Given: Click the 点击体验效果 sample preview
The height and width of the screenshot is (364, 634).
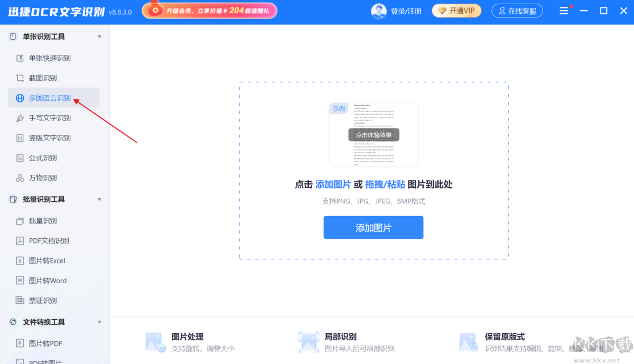Looking at the screenshot, I should click(374, 134).
